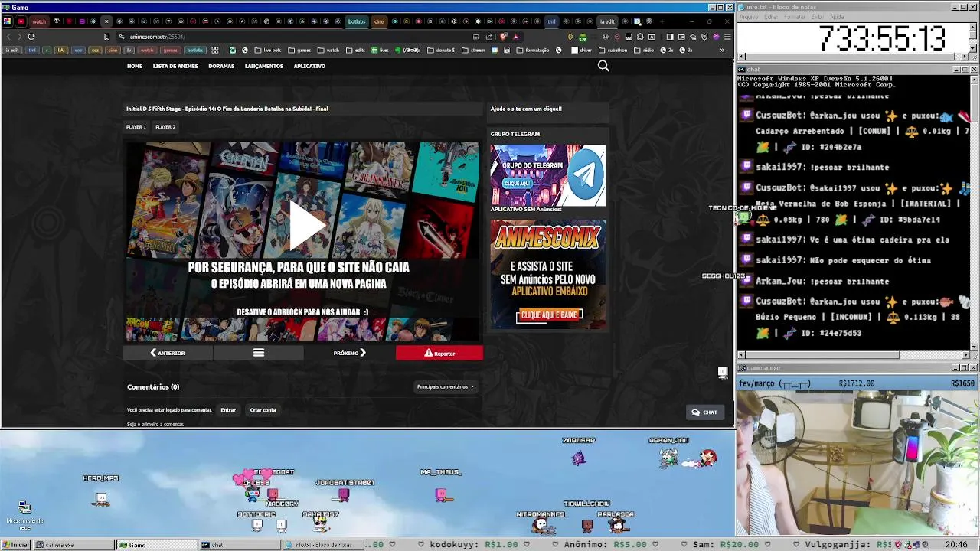Go to PRÓXIMO episode
Viewport: 980px width, 551px height.
coord(349,353)
